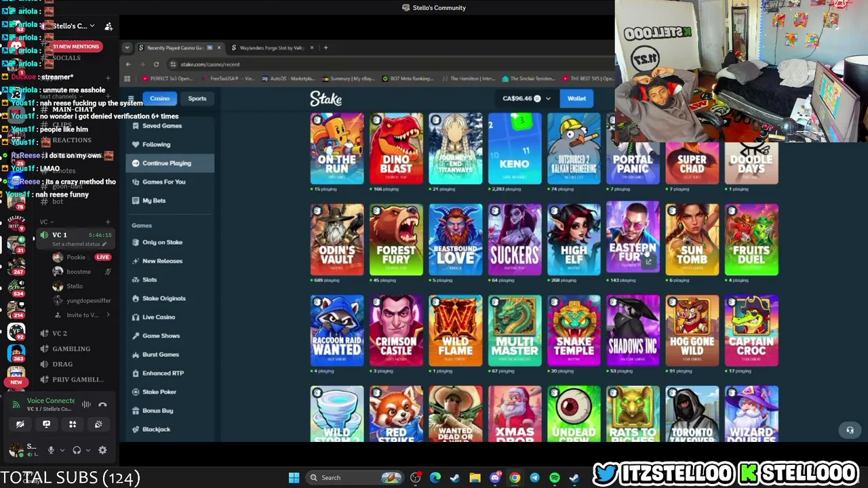
Task: Open Discord user settings gear
Action: tap(102, 450)
